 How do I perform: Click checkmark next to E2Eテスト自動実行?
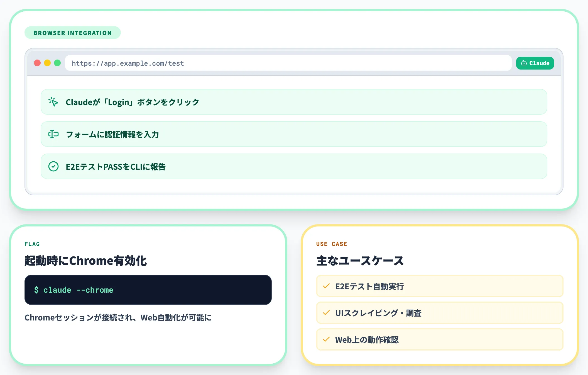(x=326, y=286)
